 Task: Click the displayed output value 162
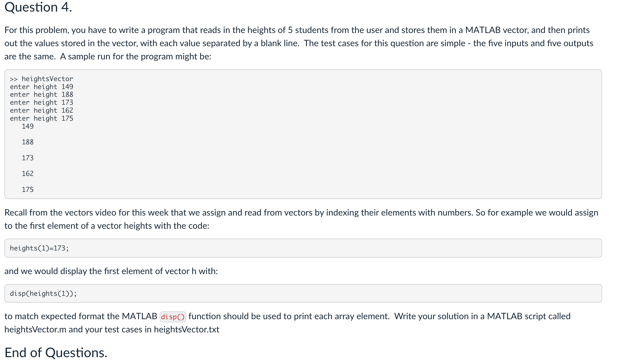[x=28, y=174]
